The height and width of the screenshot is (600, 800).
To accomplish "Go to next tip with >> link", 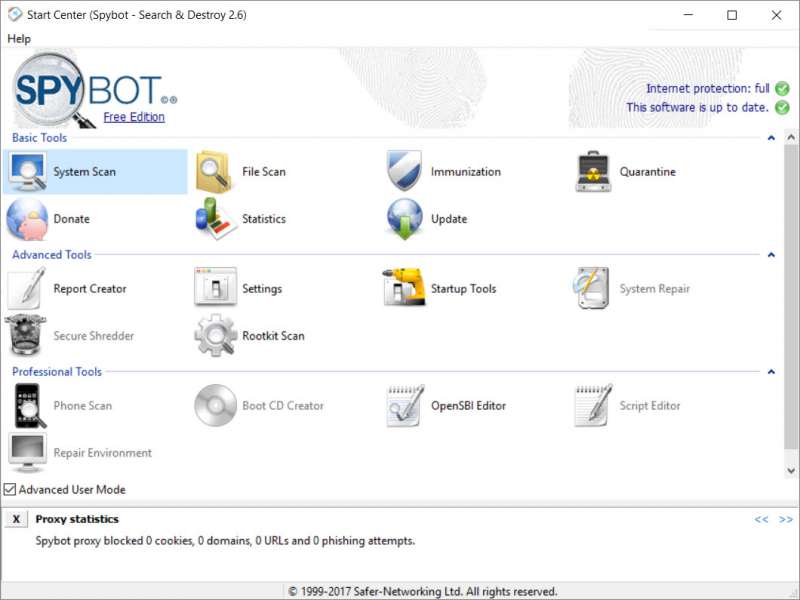I will 786,519.
